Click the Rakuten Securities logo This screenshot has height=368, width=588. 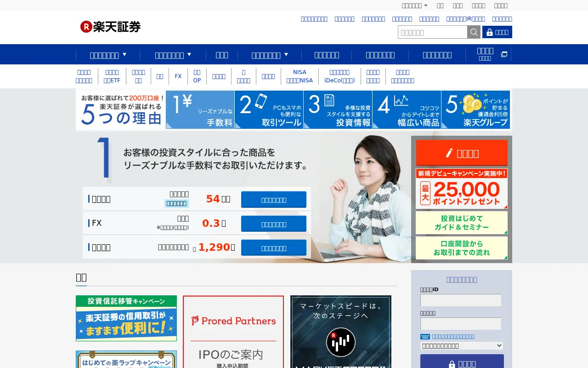[x=111, y=27]
